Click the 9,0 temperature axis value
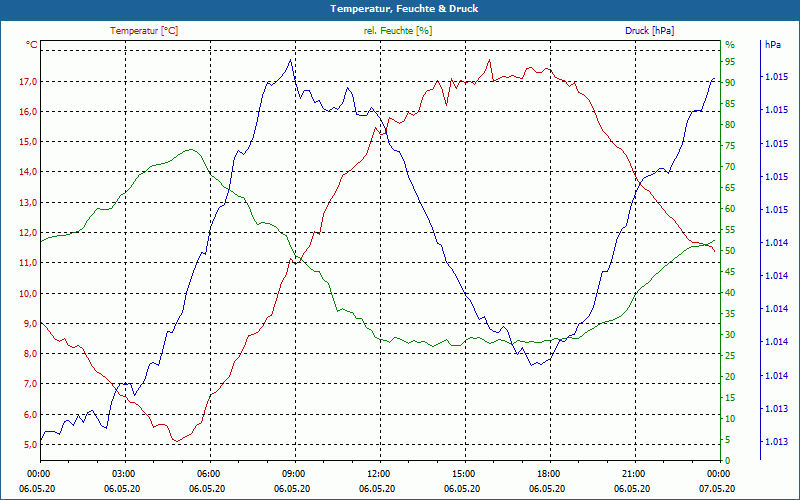Screen dimensions: 800x500 point(30,323)
